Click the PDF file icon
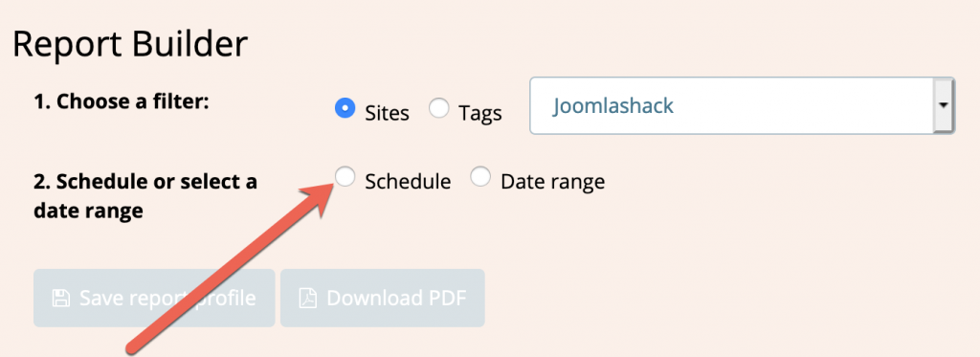The width and height of the screenshot is (980, 357). (x=308, y=299)
